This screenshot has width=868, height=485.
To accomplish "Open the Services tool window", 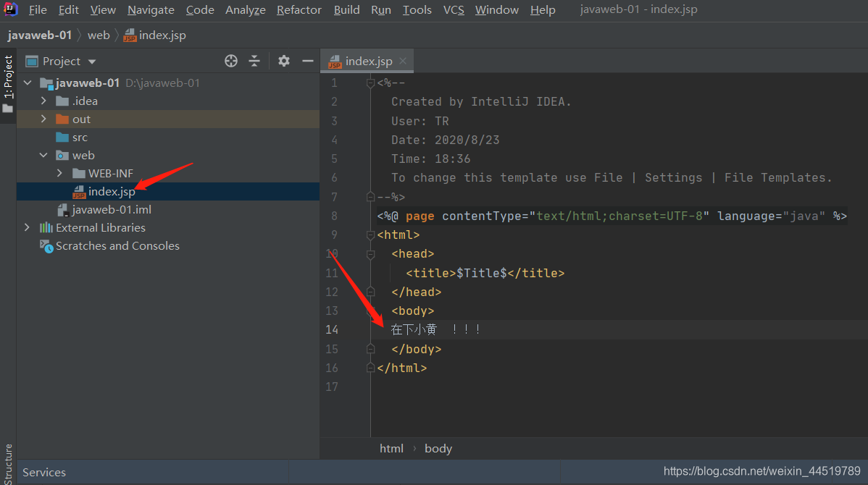I will (x=43, y=472).
